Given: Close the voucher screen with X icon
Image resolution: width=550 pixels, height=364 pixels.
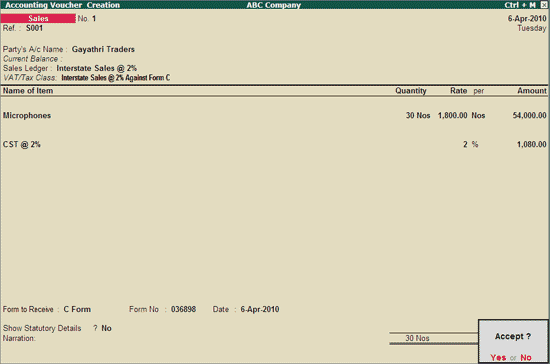Looking at the screenshot, I should tap(544, 5).
